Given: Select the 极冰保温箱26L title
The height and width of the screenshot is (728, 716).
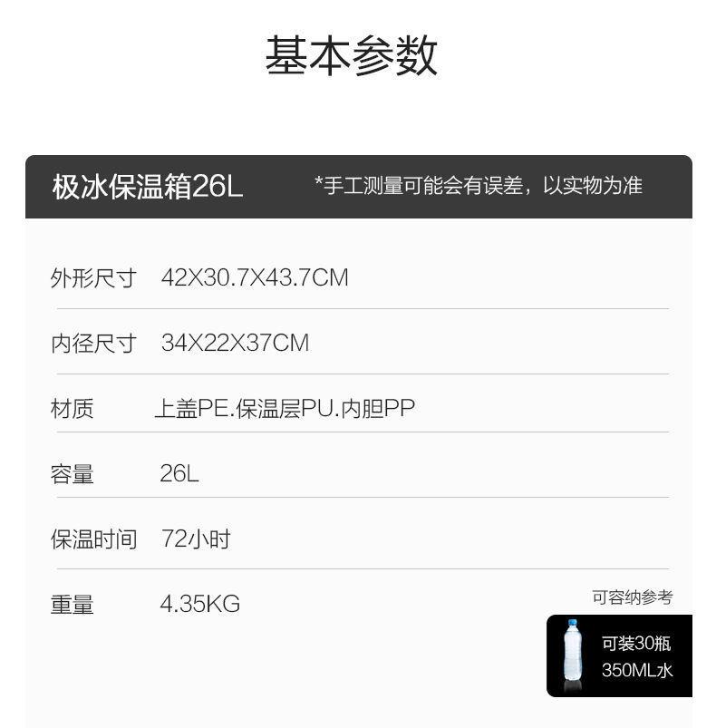Looking at the screenshot, I should (148, 187).
